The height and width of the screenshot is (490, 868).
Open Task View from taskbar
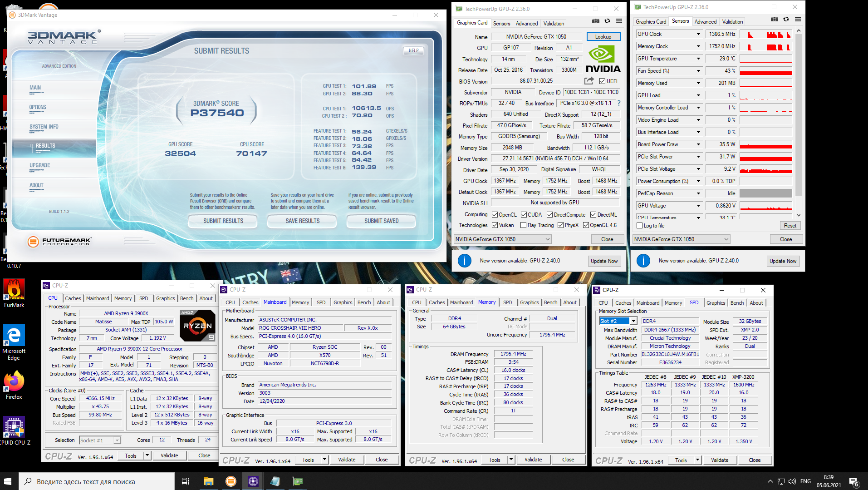coord(185,481)
